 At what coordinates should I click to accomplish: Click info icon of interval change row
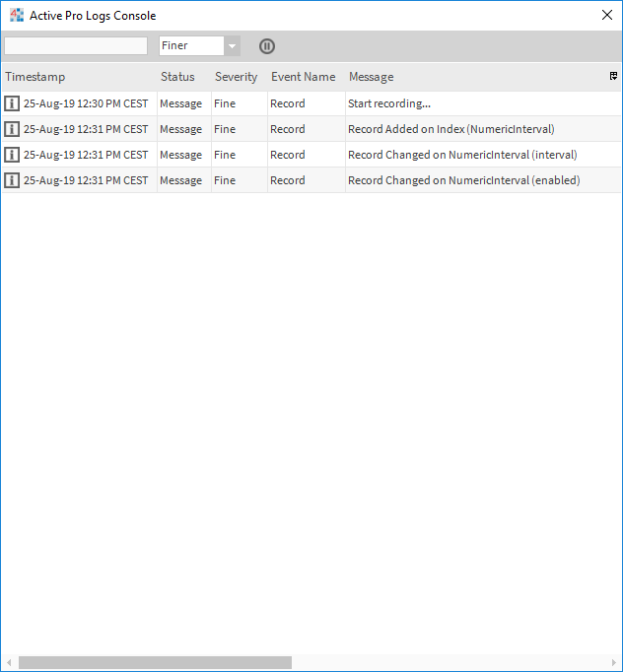[x=12, y=155]
